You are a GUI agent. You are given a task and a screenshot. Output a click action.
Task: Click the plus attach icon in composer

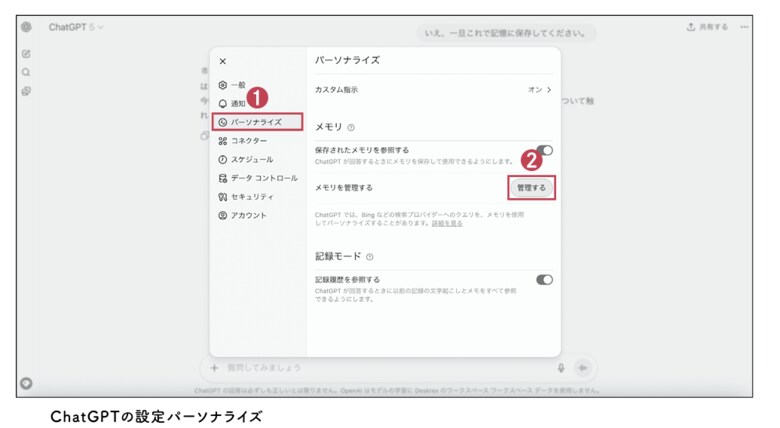click(214, 368)
